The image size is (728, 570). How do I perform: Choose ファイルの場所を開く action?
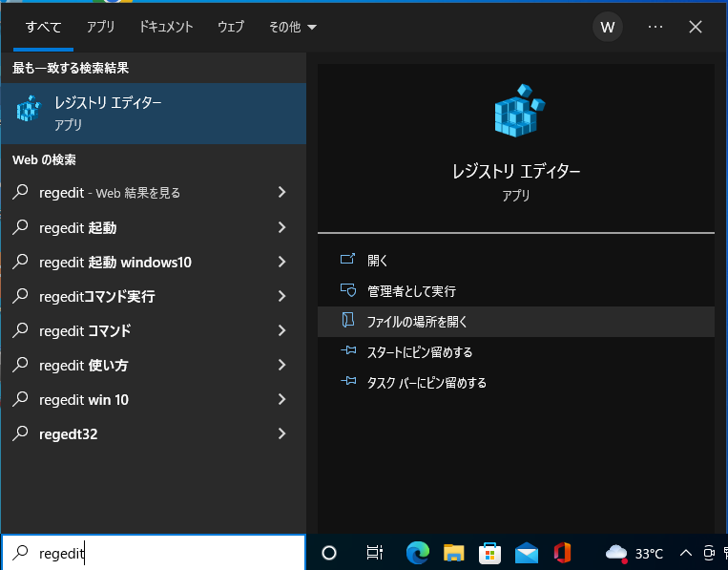(516, 322)
